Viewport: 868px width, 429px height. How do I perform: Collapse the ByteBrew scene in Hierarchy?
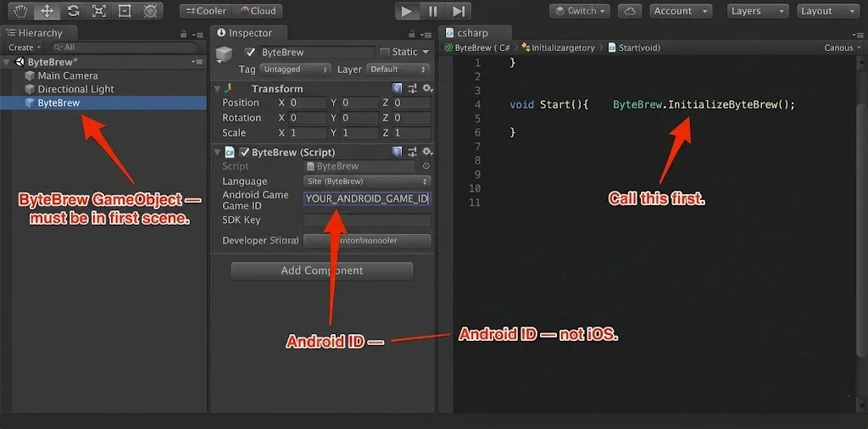point(7,62)
